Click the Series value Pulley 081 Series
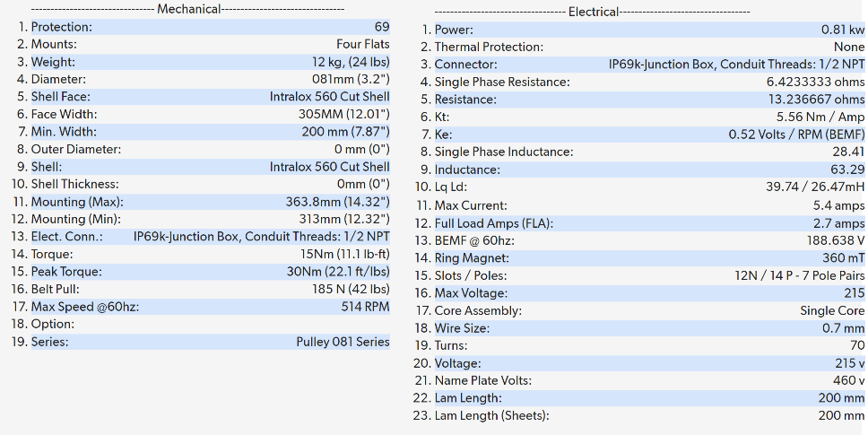 pos(343,342)
